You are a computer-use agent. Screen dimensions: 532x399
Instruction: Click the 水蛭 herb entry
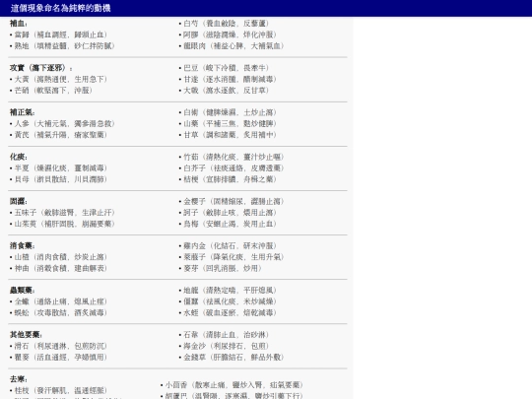coord(228,312)
